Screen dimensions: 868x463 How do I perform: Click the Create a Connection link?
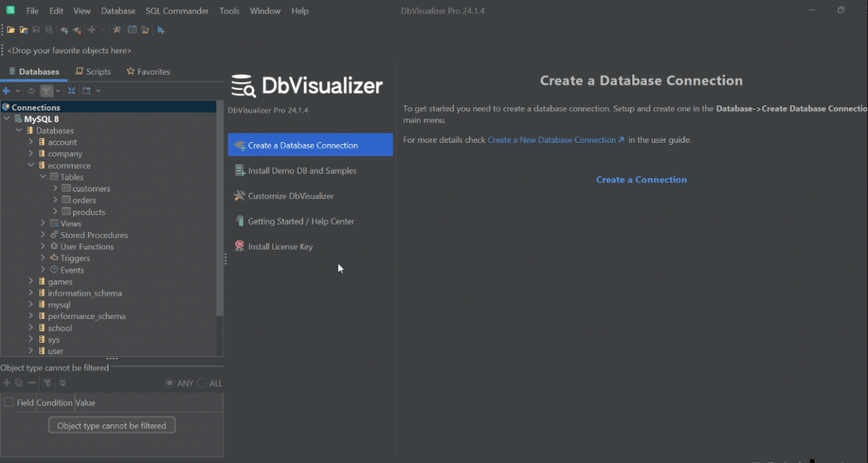pos(641,179)
